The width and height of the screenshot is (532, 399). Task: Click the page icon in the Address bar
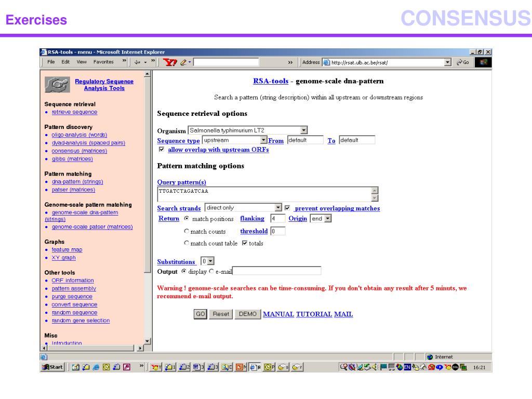[x=326, y=62]
